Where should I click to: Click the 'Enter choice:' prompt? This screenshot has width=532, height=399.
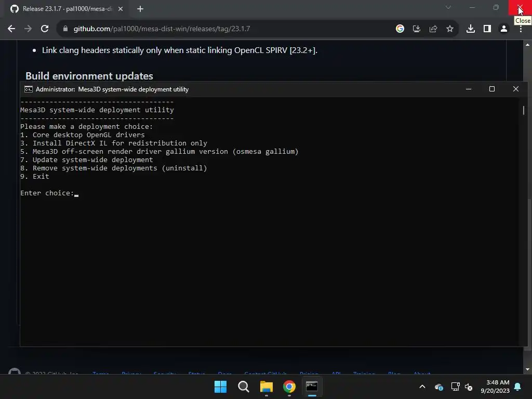(47, 193)
